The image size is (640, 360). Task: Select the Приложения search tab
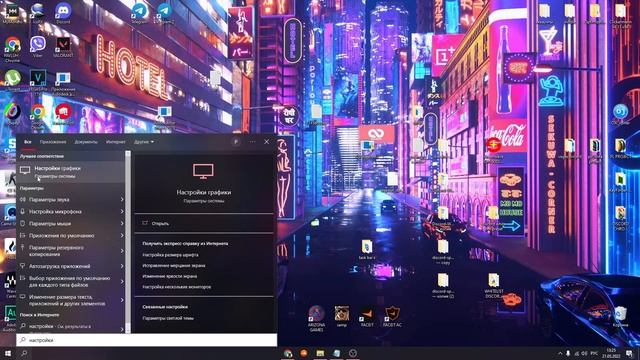53,142
